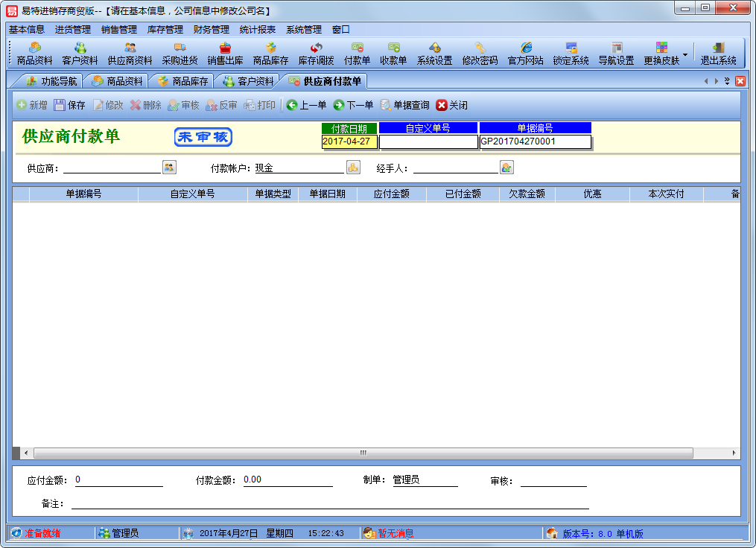Click 新增 to add a payment slip

pos(32,105)
